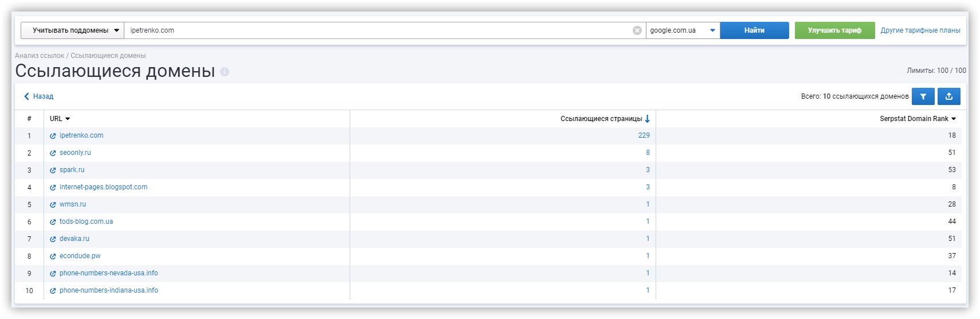Open external link icon for spark.ru
980x319 pixels.
tap(53, 170)
